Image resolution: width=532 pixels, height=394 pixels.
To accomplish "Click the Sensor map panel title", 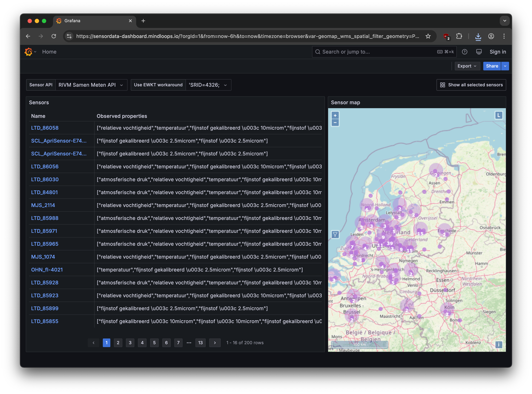I will click(x=345, y=103).
